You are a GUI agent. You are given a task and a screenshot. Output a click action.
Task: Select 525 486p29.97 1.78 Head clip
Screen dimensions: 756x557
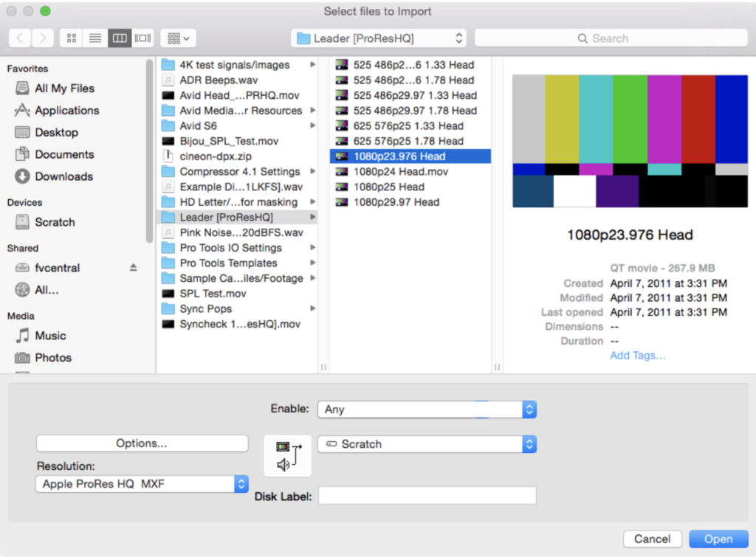pyautogui.click(x=410, y=111)
